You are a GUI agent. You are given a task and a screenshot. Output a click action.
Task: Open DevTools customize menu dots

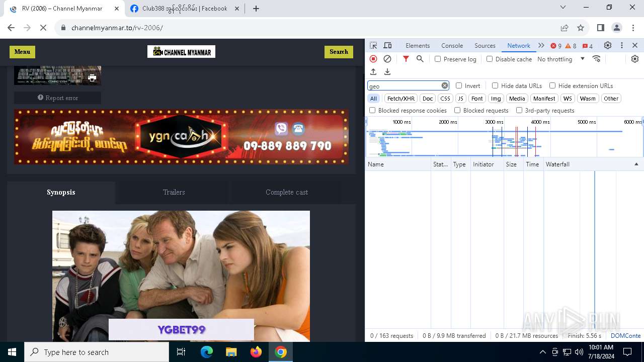coord(622,45)
